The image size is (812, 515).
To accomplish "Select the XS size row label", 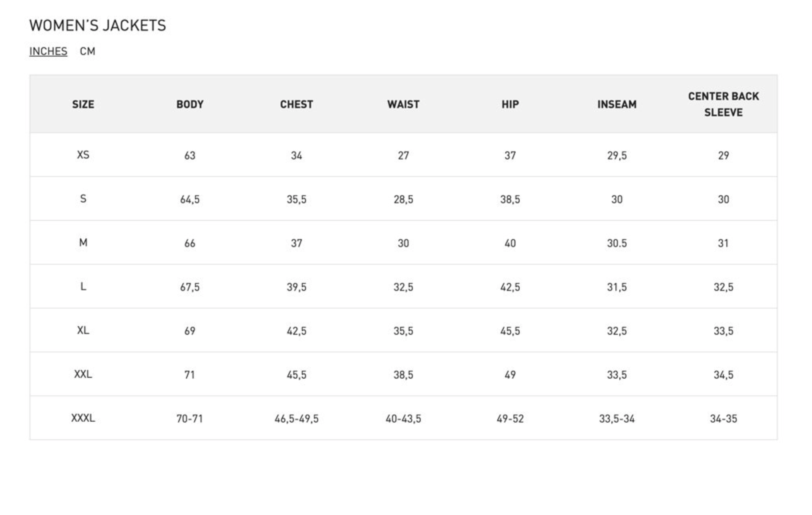I will [x=83, y=155].
